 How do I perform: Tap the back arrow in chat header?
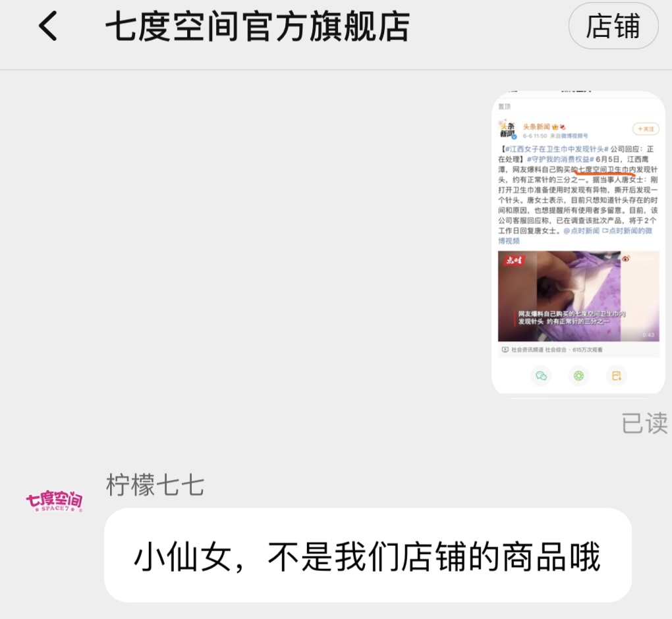click(47, 26)
